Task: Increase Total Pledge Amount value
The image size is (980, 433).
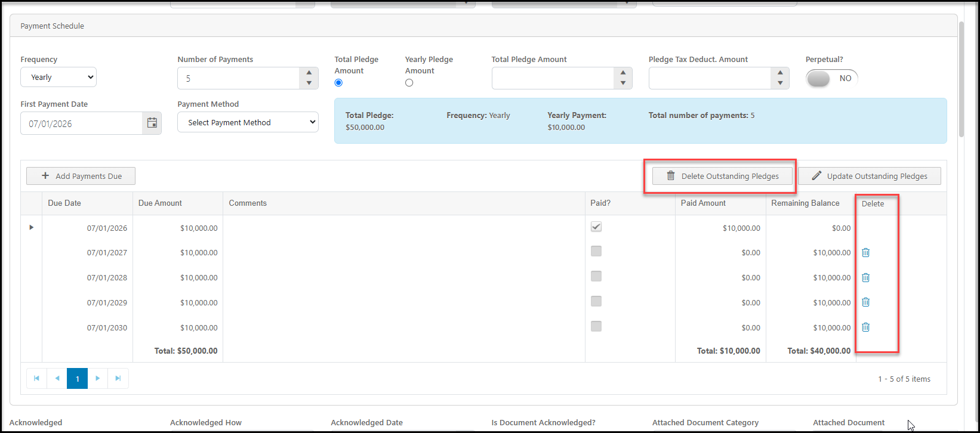Action: click(623, 73)
